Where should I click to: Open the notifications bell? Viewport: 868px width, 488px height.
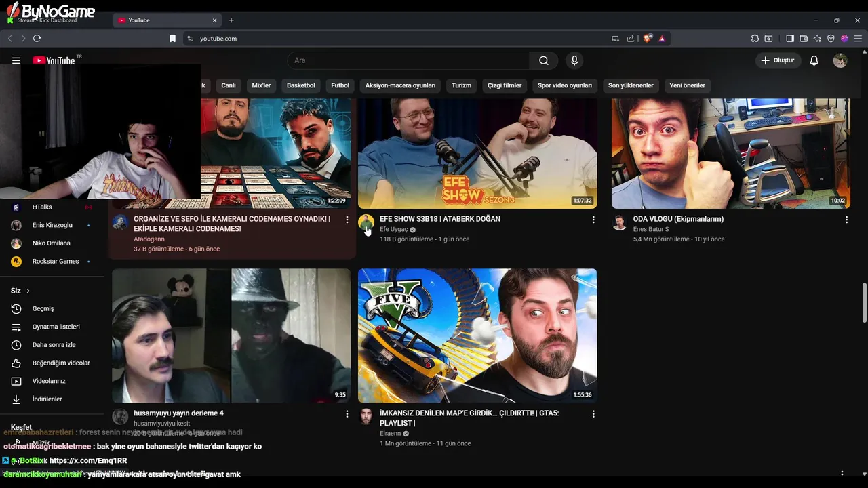coord(814,60)
